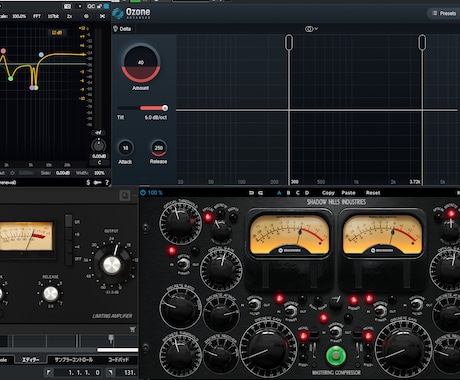Click the Limiting Amplifier OUTPUT knob

112,265
